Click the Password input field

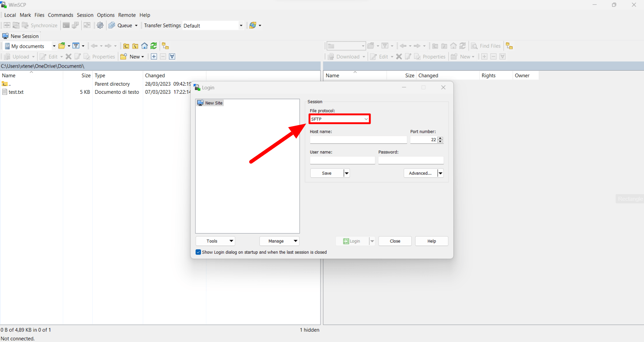coord(411,160)
